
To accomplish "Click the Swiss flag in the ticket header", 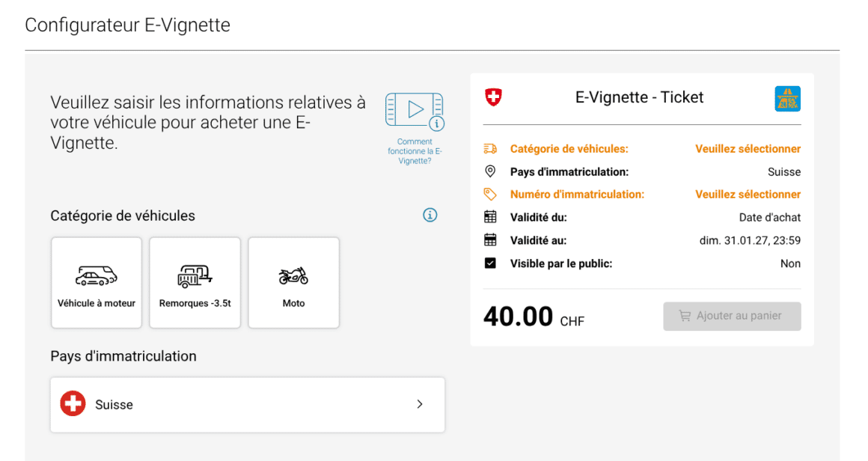I will pyautogui.click(x=493, y=97).
